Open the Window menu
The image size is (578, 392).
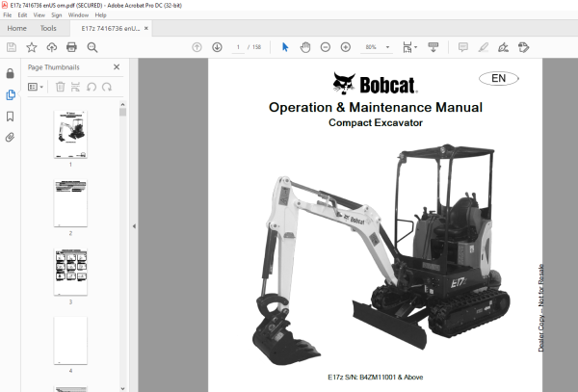[x=78, y=15]
